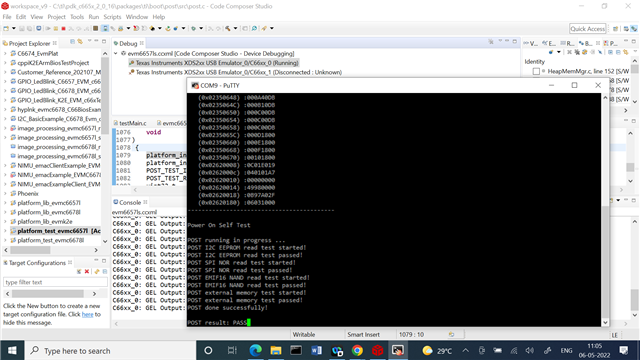The image size is (640, 360).
Task: Open the Scripts menu
Action: click(x=112, y=17)
